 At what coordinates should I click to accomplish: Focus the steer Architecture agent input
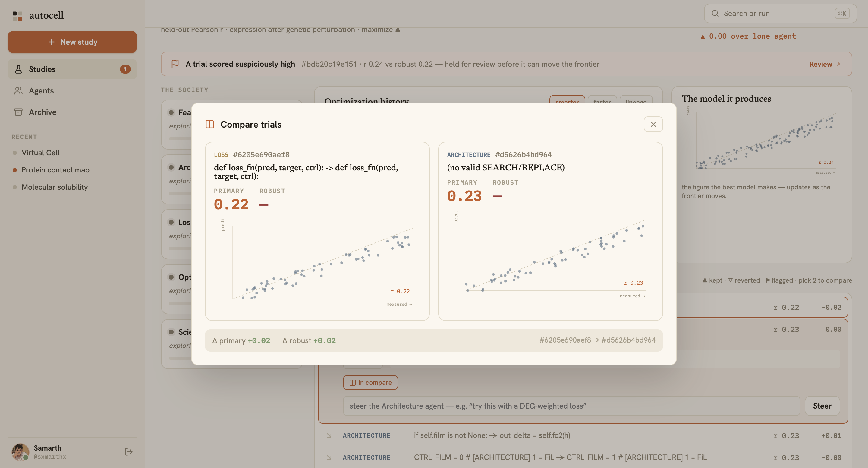[571, 406]
